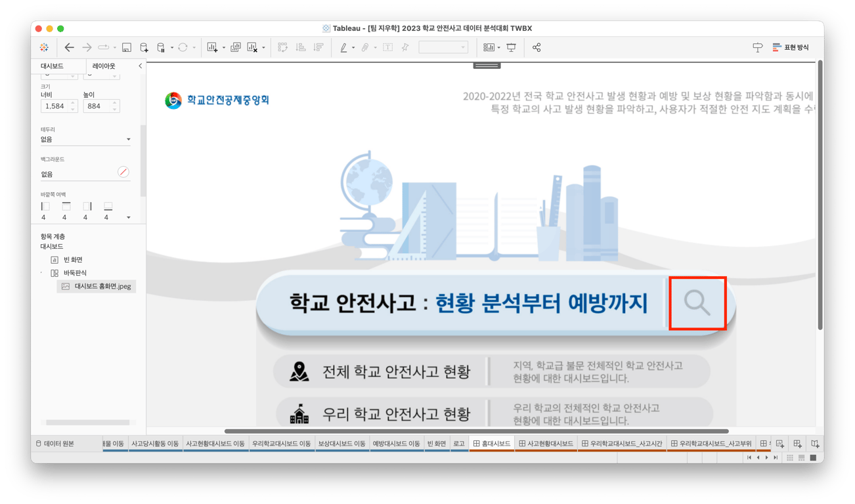Click the Swap Rows and Columns icon

[x=281, y=47]
